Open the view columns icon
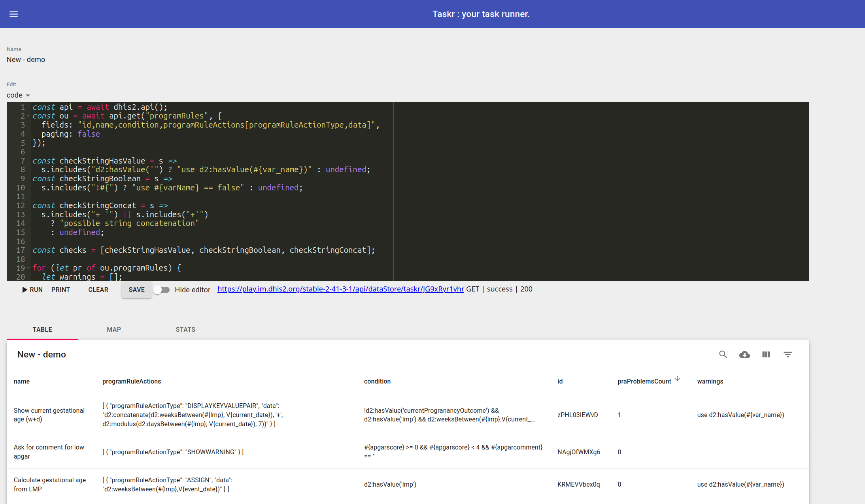Screen dimensions: 865x504 pyautogui.click(x=766, y=355)
